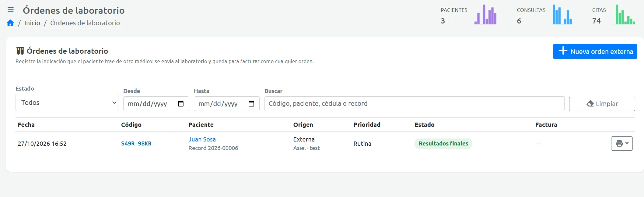
Task: Open the Desde calendar picker icon
Action: 181,104
